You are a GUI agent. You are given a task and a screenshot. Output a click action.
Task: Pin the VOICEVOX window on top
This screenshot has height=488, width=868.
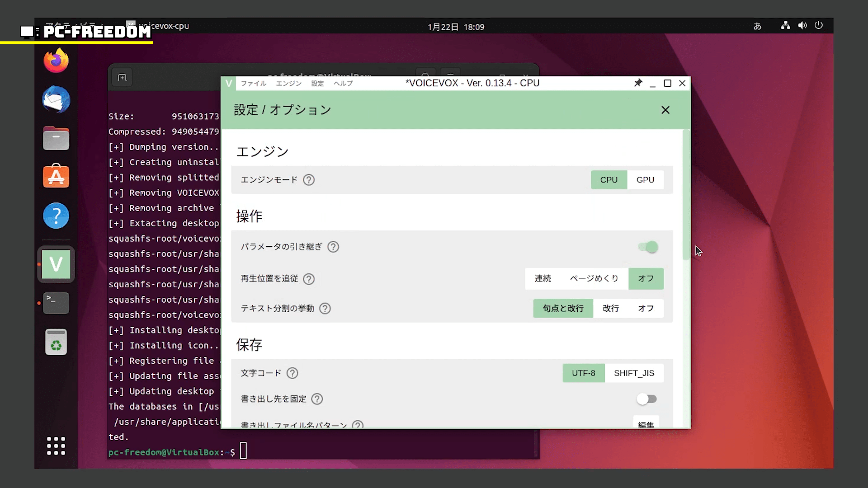(x=638, y=83)
